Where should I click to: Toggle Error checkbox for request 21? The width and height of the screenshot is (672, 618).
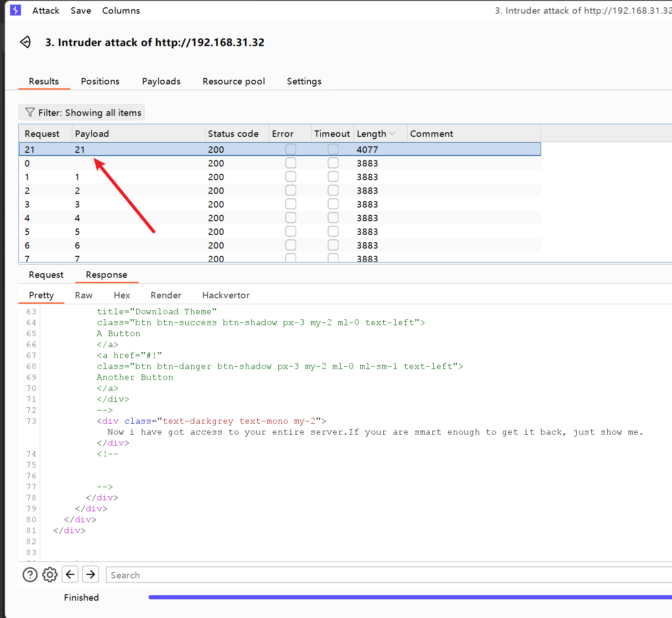(x=291, y=149)
